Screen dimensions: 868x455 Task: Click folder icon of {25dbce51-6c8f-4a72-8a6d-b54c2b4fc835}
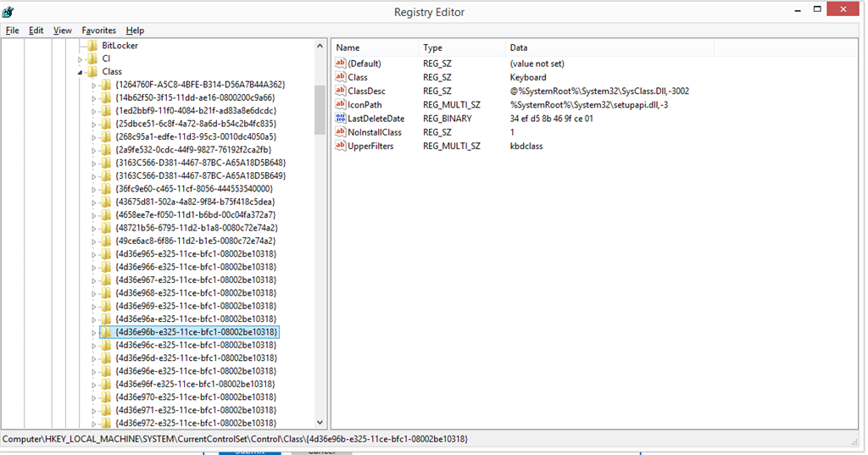point(106,124)
